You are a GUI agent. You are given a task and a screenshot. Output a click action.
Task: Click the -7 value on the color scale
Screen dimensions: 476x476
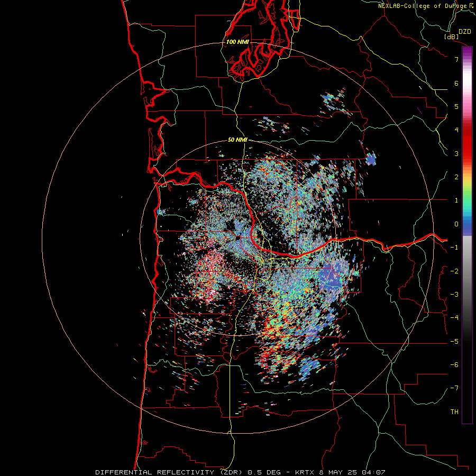(454, 388)
